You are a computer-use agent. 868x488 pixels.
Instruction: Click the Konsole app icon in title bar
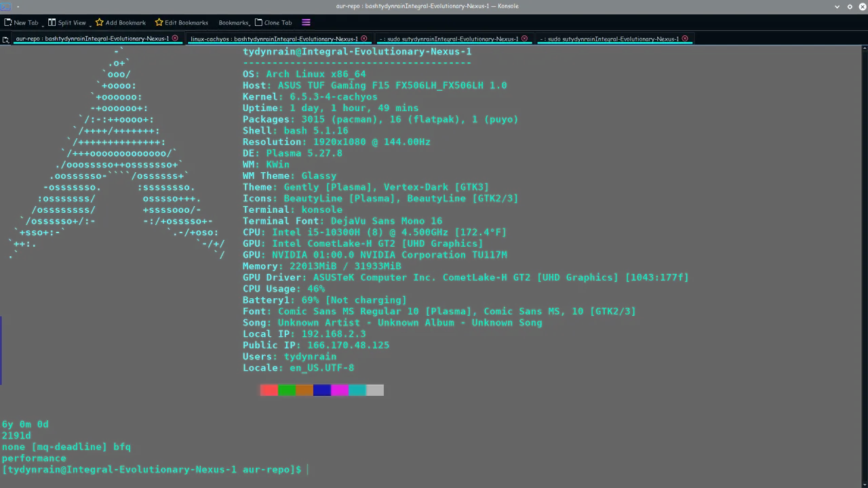coord(5,6)
